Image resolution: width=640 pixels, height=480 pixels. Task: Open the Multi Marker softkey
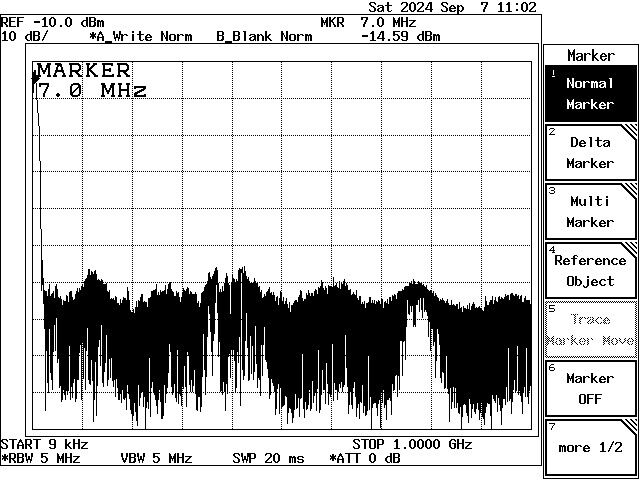point(591,211)
